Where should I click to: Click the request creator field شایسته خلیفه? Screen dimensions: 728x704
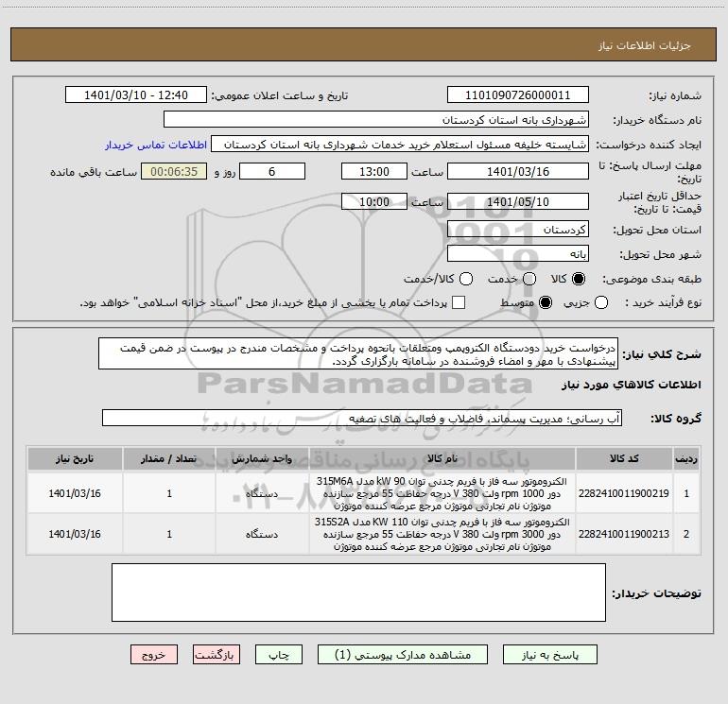pos(400,145)
